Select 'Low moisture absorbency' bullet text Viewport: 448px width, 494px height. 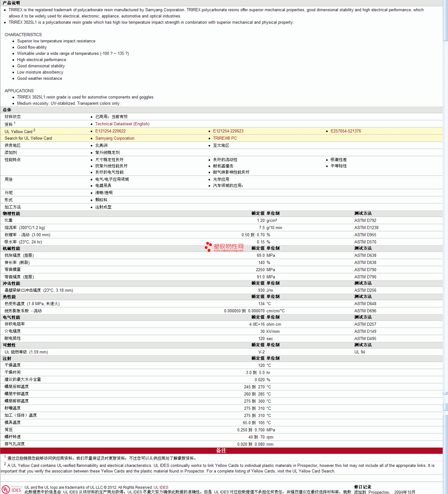pyautogui.click(x=40, y=72)
